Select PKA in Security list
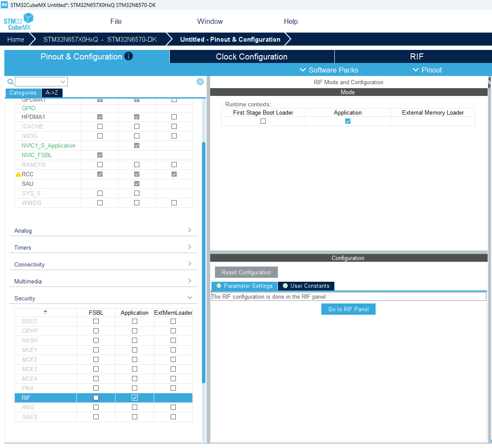Screen dimensions: 492x448 (x=28, y=389)
